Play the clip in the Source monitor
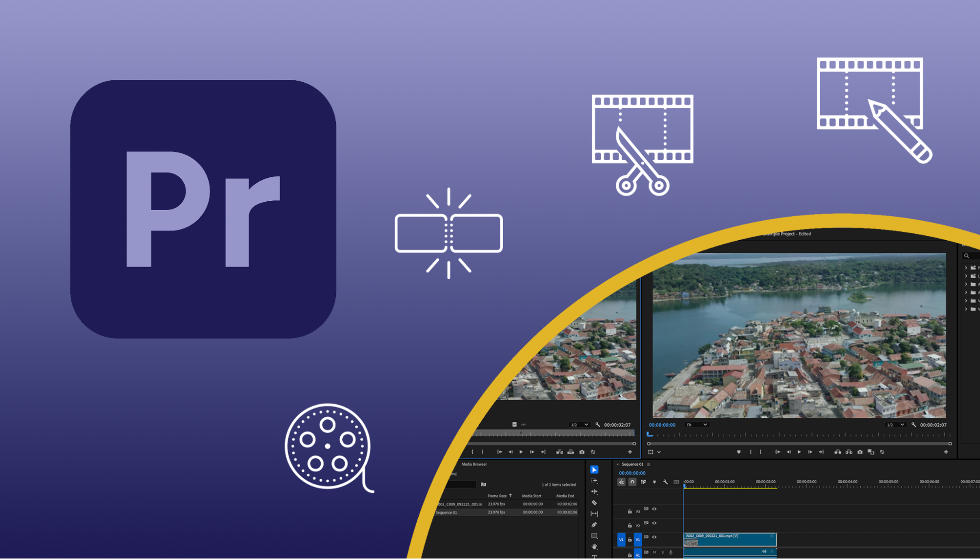This screenshot has height=559, width=980. click(521, 452)
